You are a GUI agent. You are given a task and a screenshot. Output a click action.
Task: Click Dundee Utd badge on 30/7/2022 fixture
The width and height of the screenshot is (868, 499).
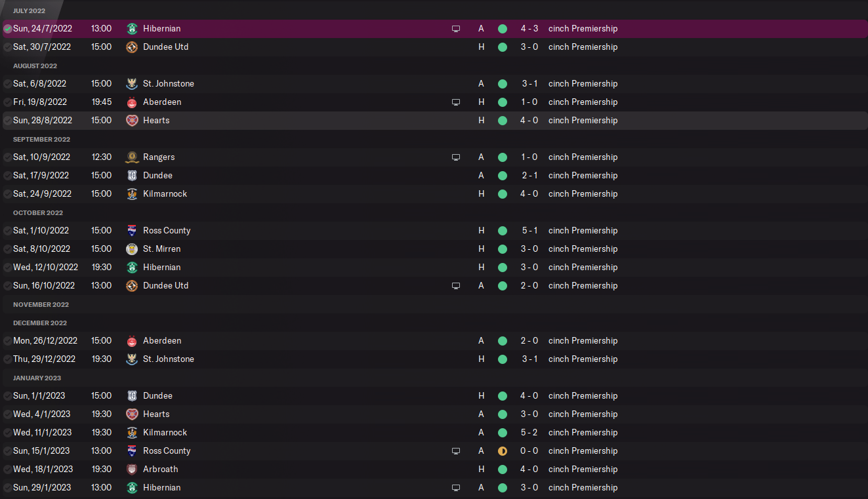tap(132, 47)
